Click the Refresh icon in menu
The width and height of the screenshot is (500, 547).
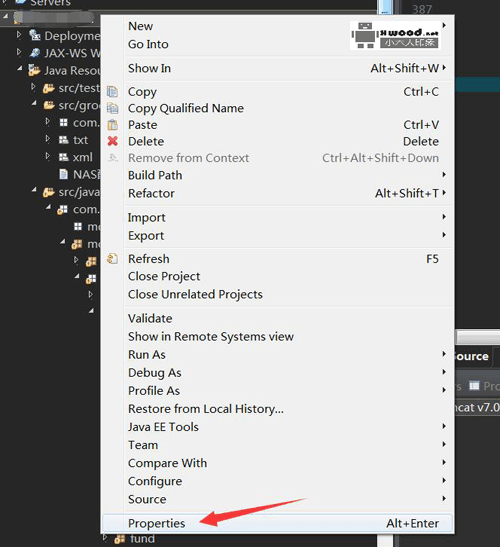click(x=112, y=259)
